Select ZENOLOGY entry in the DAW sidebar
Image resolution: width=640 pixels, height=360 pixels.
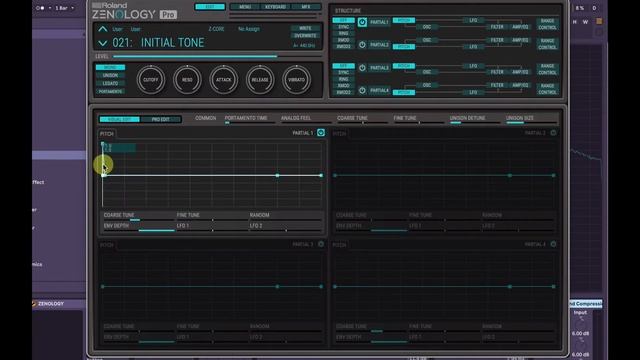pyautogui.click(x=50, y=304)
